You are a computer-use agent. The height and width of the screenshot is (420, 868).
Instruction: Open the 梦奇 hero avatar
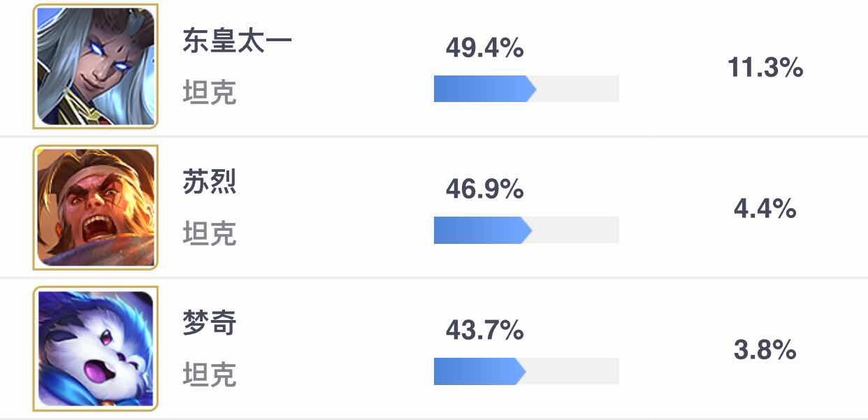(96, 349)
